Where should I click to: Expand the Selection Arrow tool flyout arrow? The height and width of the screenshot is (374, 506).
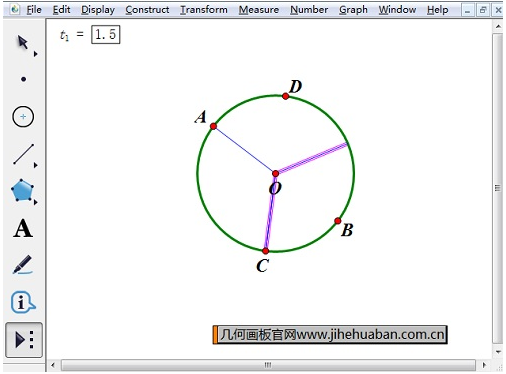pyautogui.click(x=35, y=54)
